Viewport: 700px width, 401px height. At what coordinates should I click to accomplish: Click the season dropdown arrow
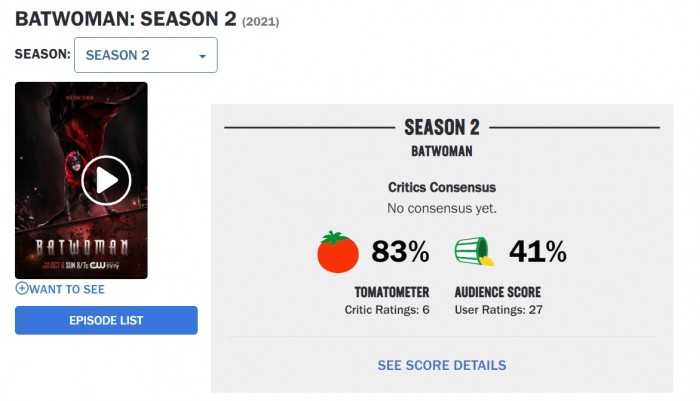pyautogui.click(x=202, y=56)
